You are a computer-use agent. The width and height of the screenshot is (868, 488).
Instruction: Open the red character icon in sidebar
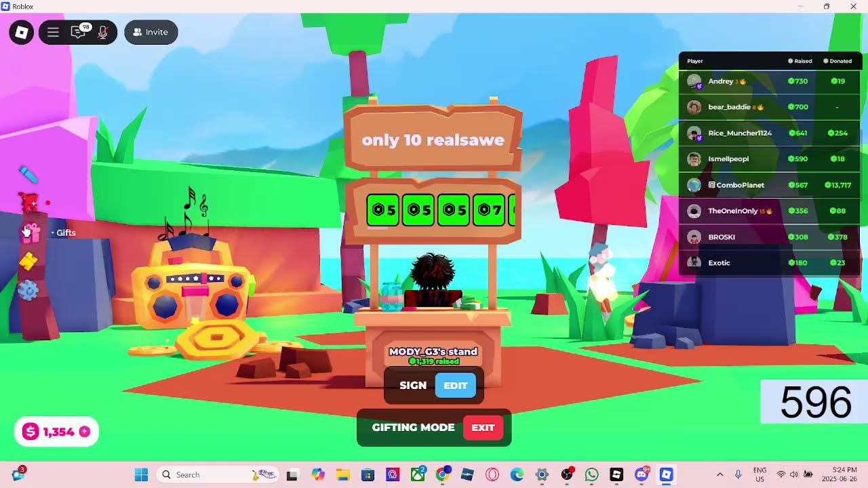click(x=28, y=202)
